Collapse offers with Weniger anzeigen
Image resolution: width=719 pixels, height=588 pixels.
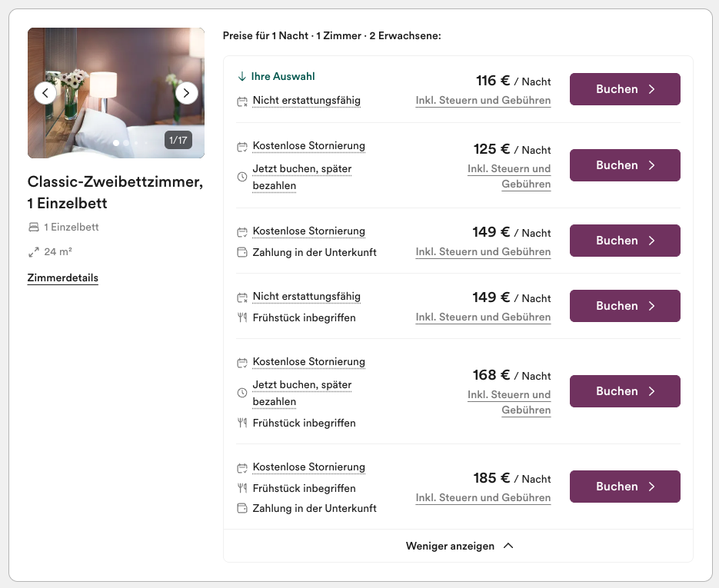pyautogui.click(x=458, y=546)
